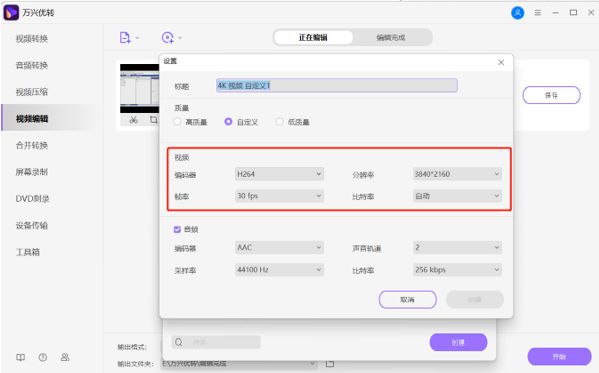Open the audio encoder AAC dropdown

coord(279,248)
